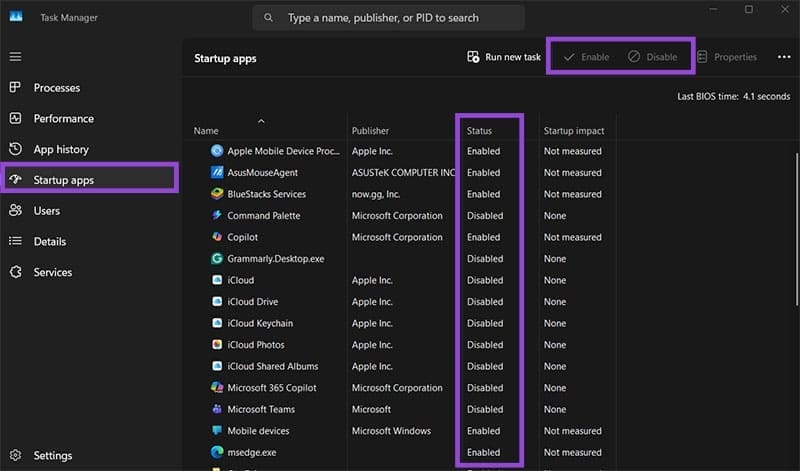Viewport: 800px width, 471px height.
Task: Open the three-dot more options menu
Action: point(783,57)
